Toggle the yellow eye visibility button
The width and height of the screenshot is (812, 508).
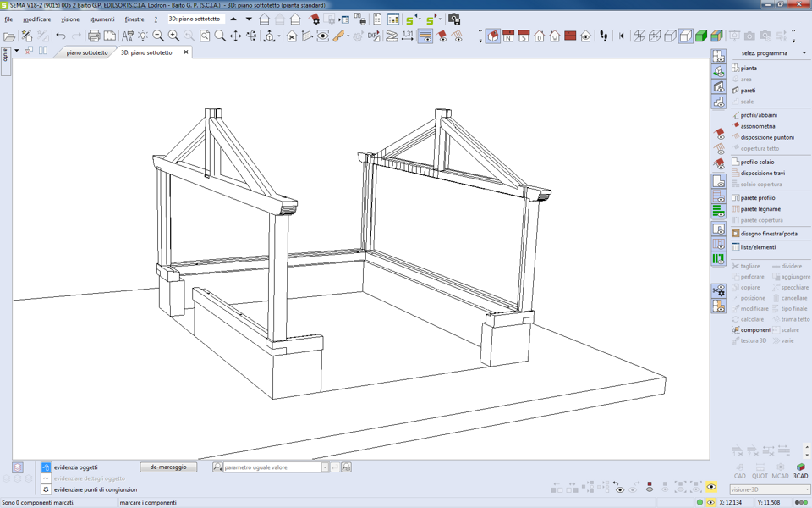[x=711, y=488]
